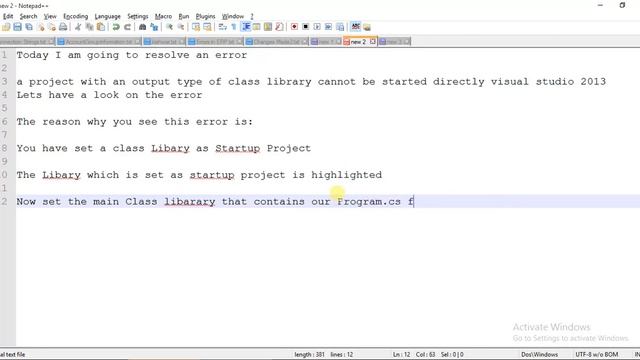This screenshot has height=360, width=640.
Task: Open the Language menu
Action: (107, 16)
